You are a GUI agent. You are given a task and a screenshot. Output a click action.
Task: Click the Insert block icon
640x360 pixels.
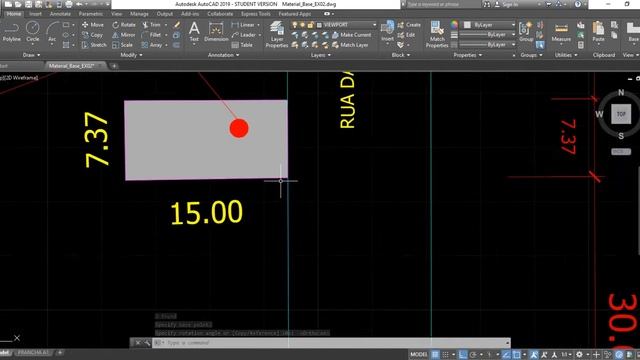[x=387, y=32]
